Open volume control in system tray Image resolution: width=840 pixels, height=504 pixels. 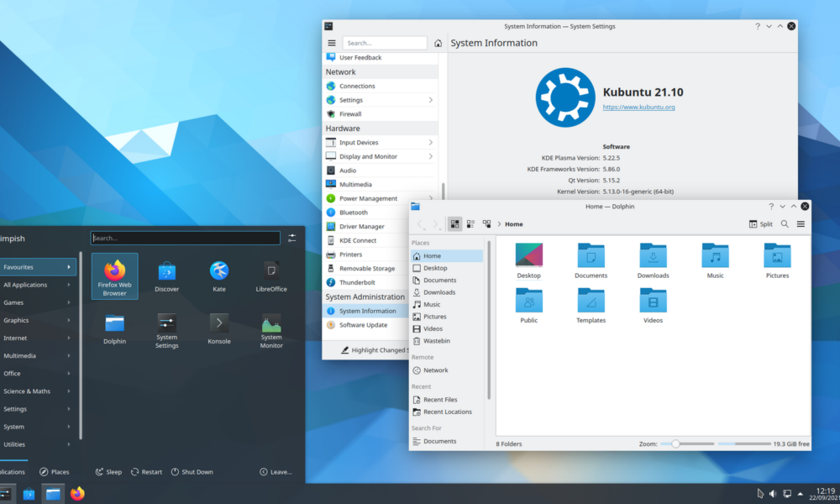tap(773, 493)
